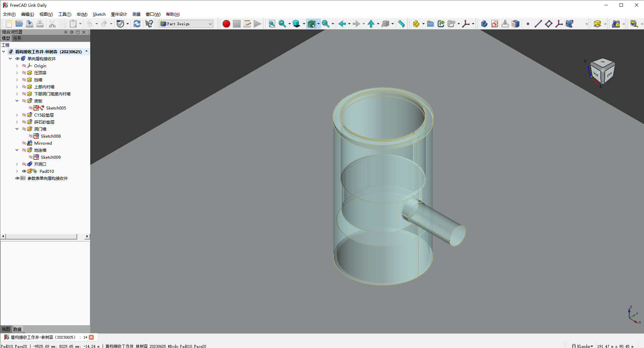The width and height of the screenshot is (644, 348).
Task: Switch to the 任务 tab
Action: pos(17,38)
